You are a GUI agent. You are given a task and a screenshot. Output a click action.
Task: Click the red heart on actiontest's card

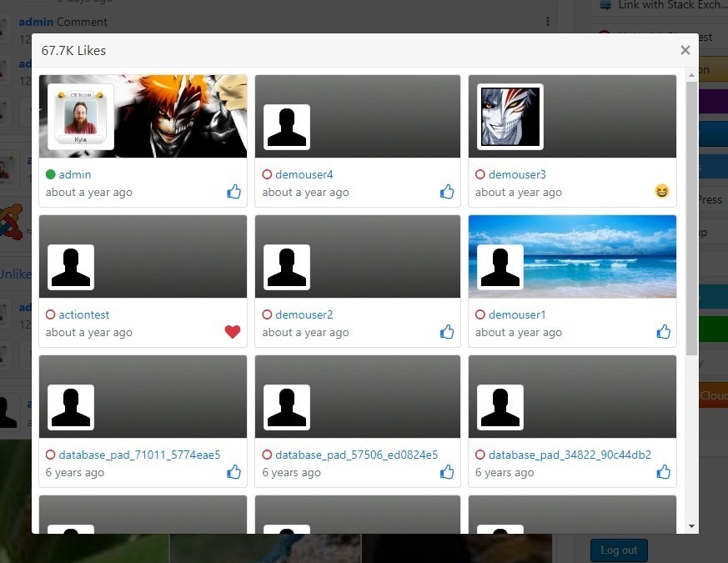pyautogui.click(x=233, y=332)
